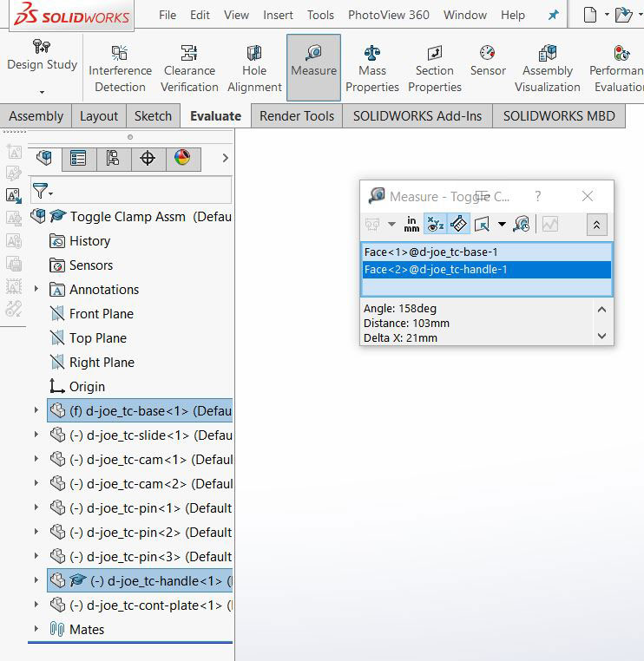Switch to the Sketch tab

point(153,115)
